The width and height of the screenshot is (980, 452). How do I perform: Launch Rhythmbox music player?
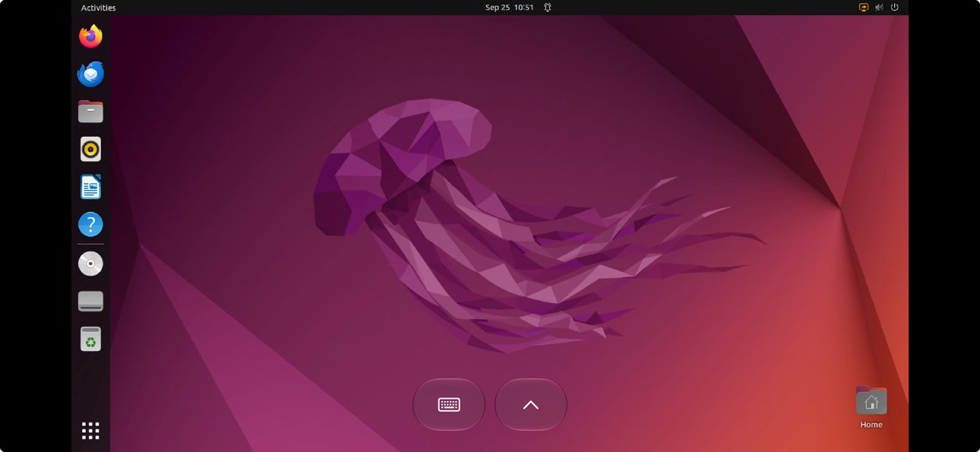coord(90,149)
